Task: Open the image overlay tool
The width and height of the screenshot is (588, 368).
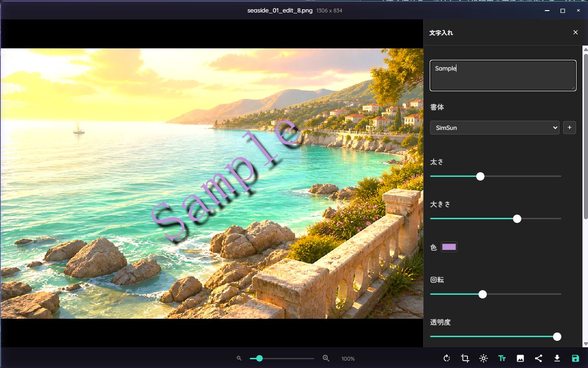Action: coord(520,358)
